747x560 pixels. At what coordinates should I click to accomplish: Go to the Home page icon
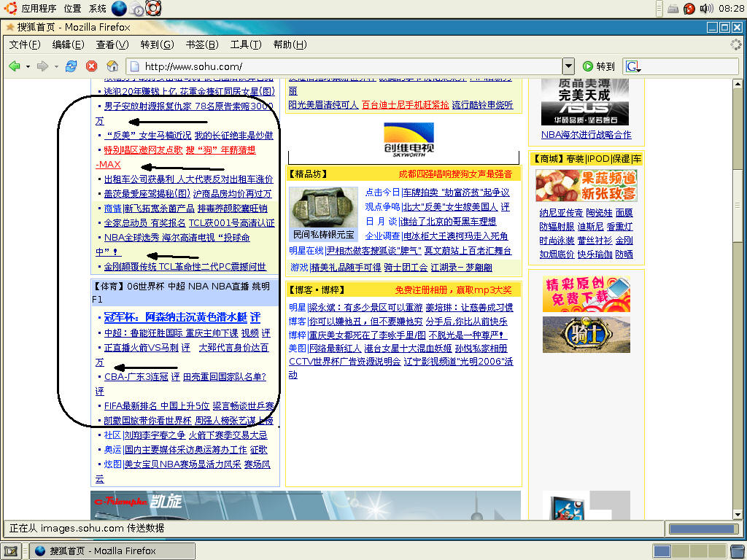112,66
